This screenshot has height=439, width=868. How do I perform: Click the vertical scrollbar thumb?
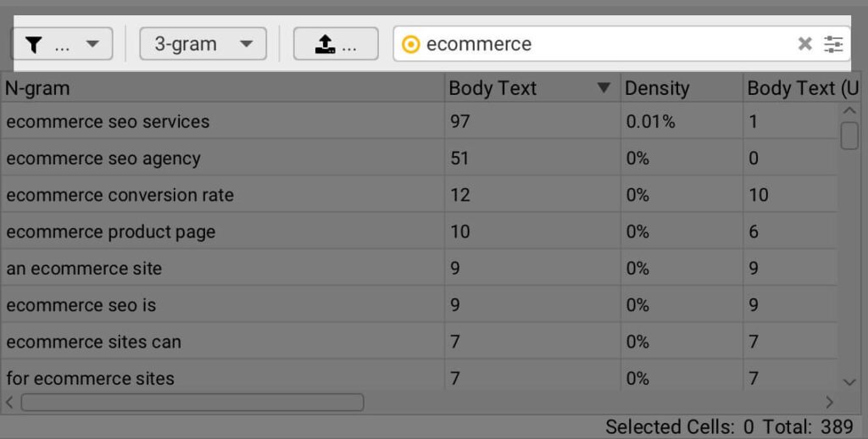pos(849,136)
